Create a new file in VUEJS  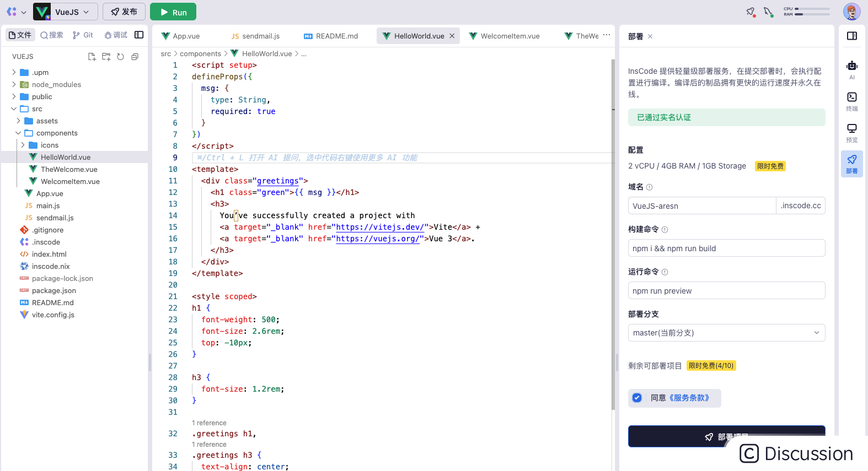[x=92, y=57]
